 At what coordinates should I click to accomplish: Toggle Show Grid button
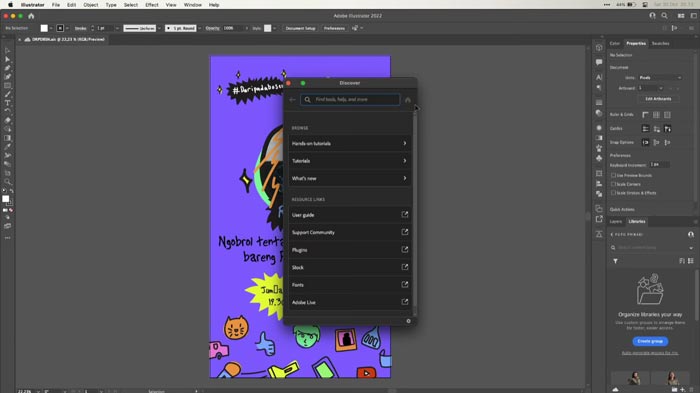tap(656, 115)
